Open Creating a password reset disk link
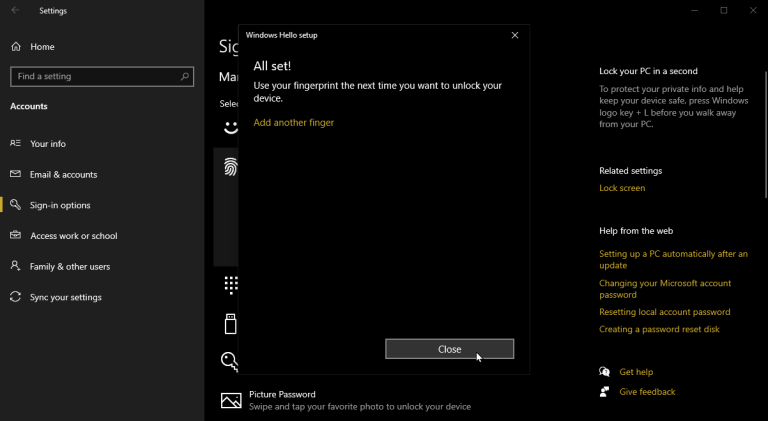This screenshot has width=768, height=421. (659, 329)
